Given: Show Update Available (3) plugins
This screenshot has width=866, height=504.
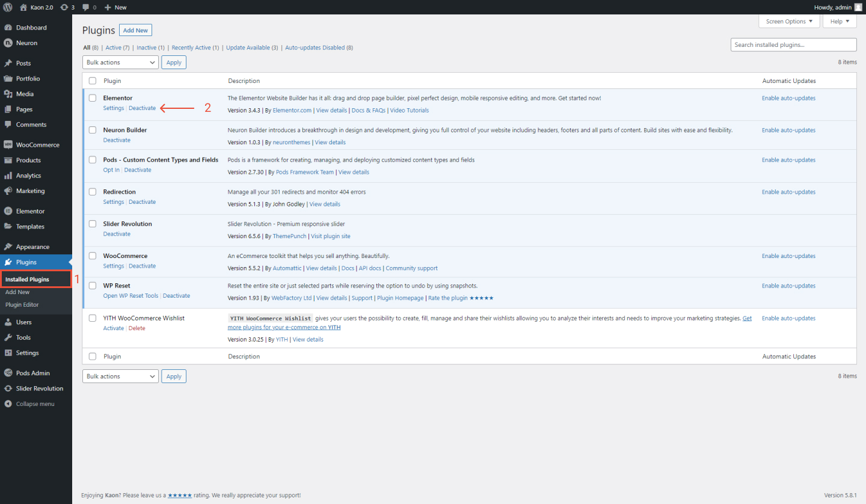Looking at the screenshot, I should 252,48.
